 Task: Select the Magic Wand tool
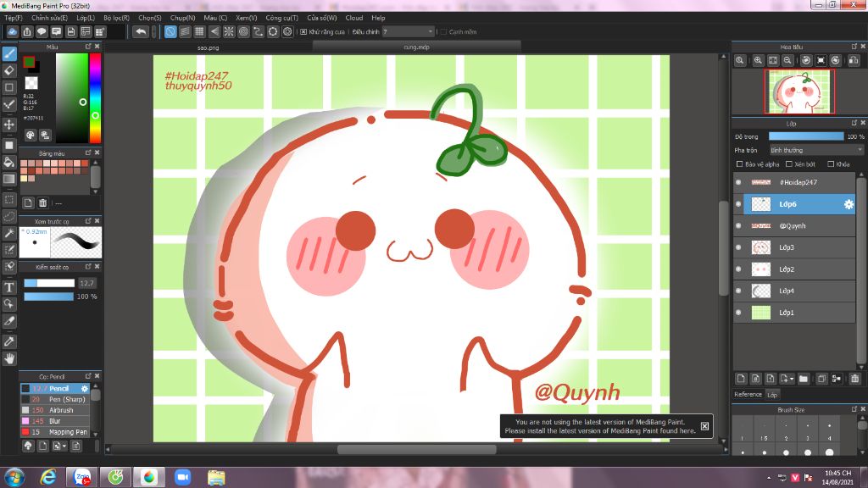tap(8, 233)
